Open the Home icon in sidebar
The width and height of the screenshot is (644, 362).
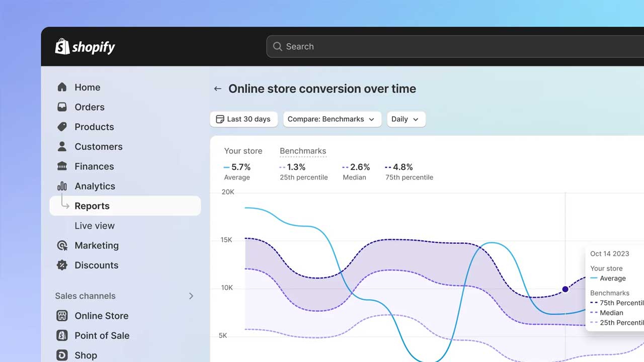(62, 87)
